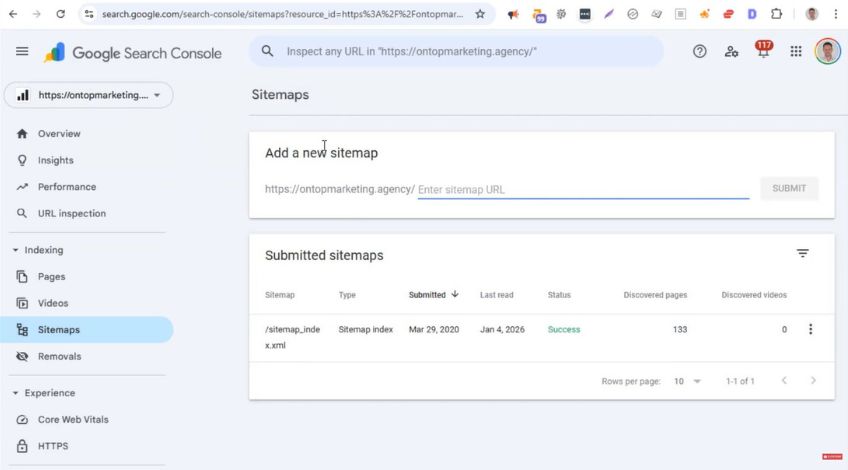Open the /sitemap_index.xml sitemap entry
Image resolution: width=848 pixels, height=470 pixels.
[293, 337]
